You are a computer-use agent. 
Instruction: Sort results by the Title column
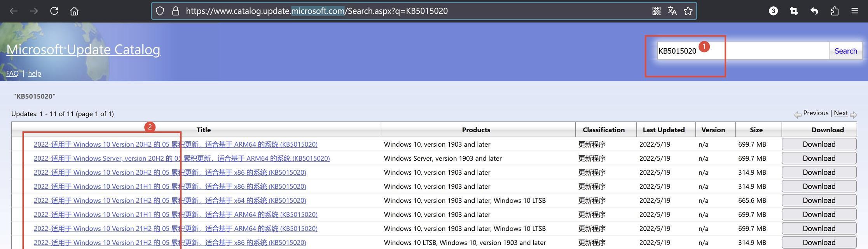click(x=204, y=130)
